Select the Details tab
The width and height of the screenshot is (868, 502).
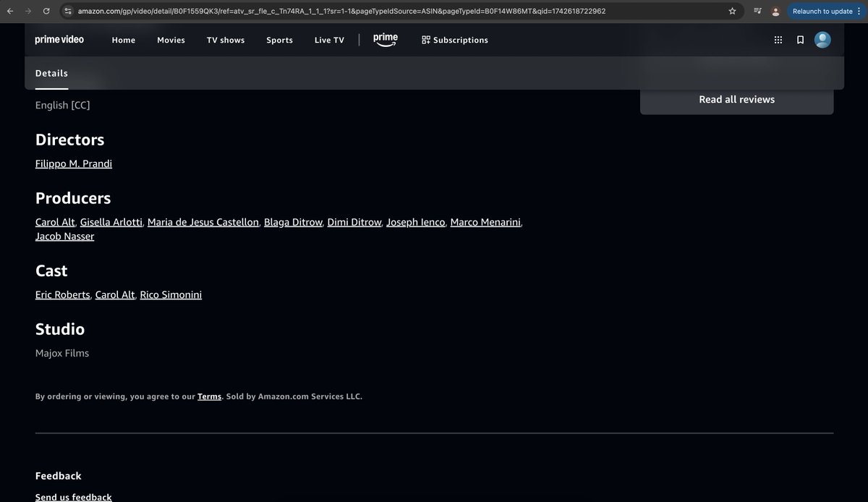tap(51, 73)
